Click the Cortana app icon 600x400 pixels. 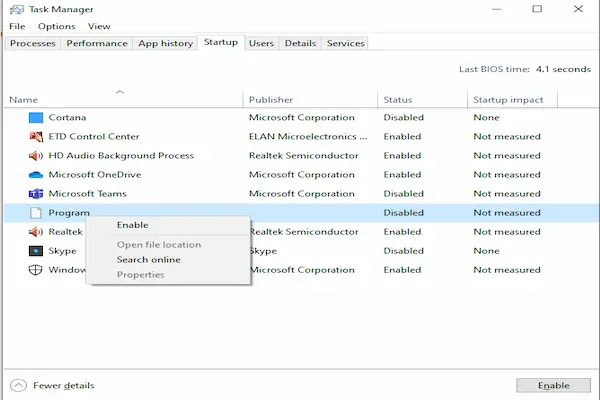point(37,117)
